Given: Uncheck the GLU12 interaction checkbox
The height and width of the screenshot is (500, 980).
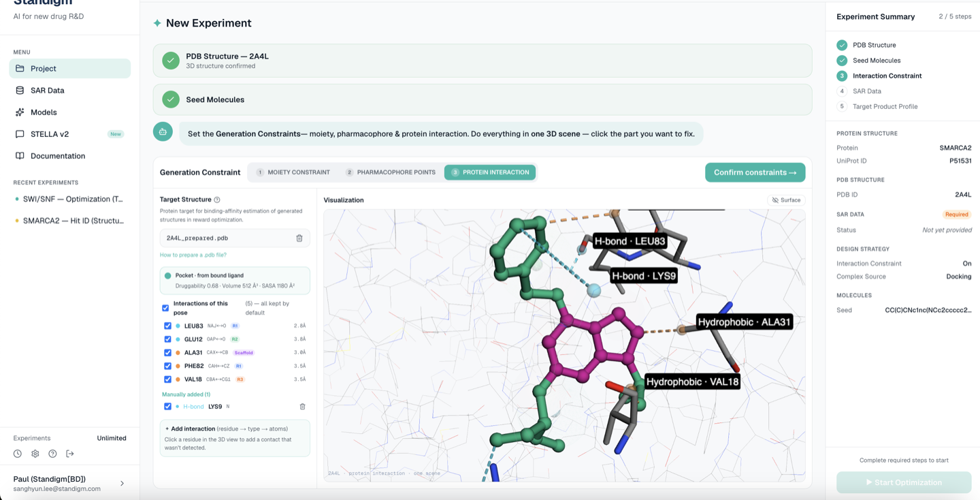Looking at the screenshot, I should [x=167, y=339].
